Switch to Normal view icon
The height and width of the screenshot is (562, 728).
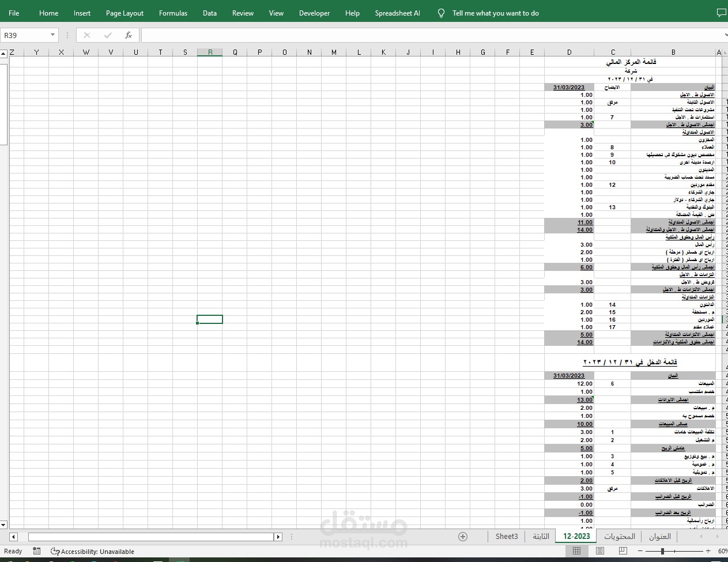pyautogui.click(x=576, y=551)
